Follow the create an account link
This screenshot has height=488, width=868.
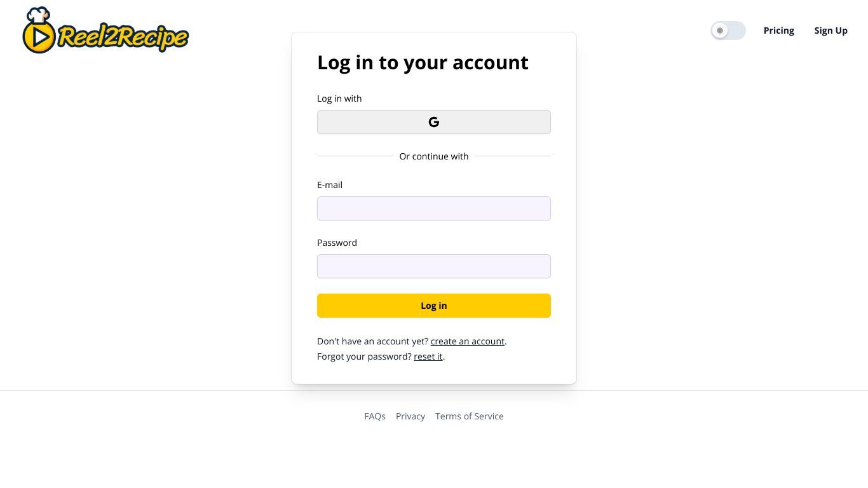click(468, 341)
